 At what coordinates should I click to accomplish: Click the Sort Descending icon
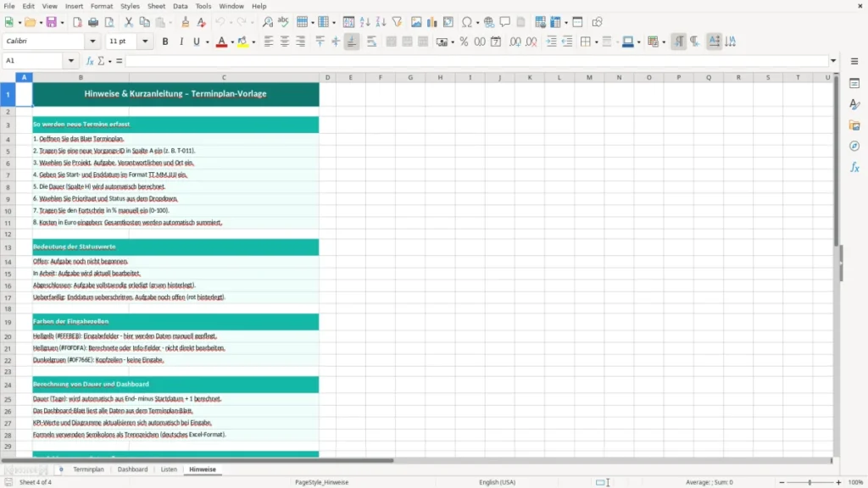(x=381, y=22)
